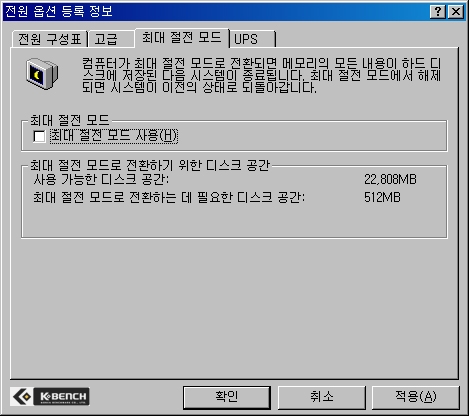Click the hibernate monitor moon icon
This screenshot has height=416, width=469.
pyautogui.click(x=42, y=74)
